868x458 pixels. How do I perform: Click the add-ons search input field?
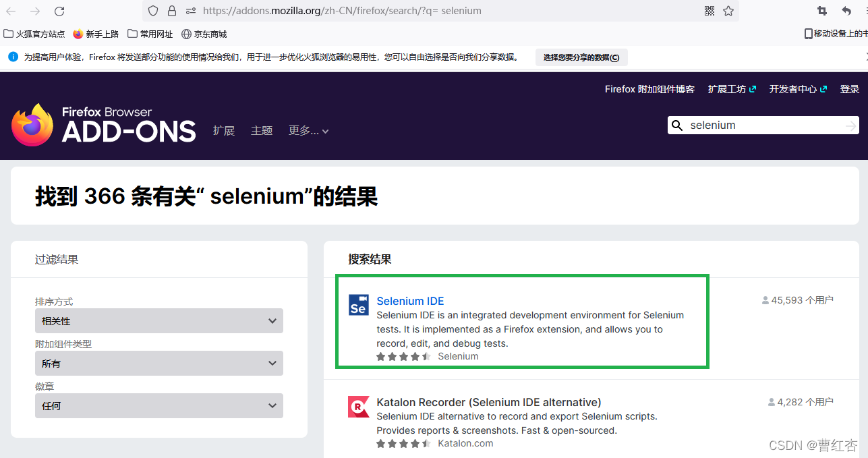(x=764, y=125)
